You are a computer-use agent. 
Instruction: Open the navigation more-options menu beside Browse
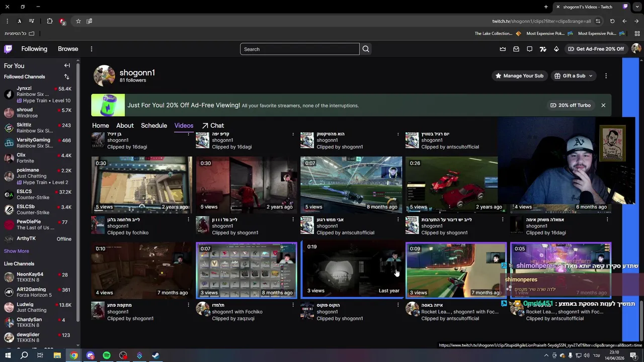92,49
